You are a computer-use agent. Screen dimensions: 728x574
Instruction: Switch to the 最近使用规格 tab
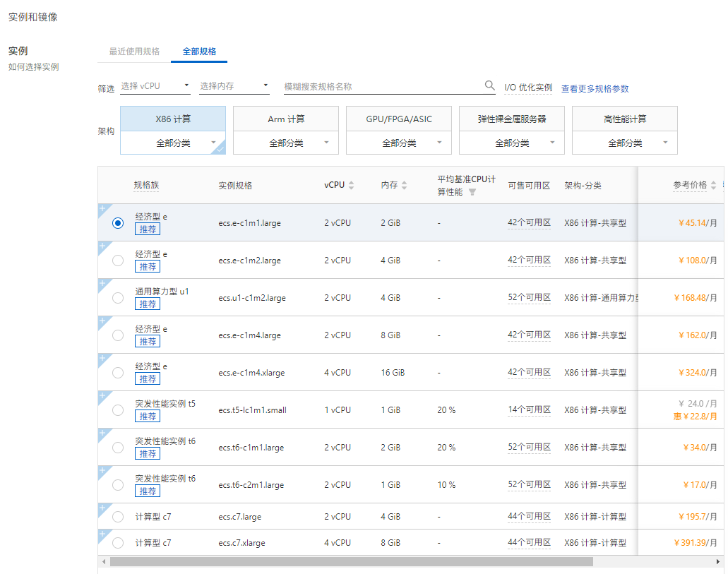tap(134, 52)
